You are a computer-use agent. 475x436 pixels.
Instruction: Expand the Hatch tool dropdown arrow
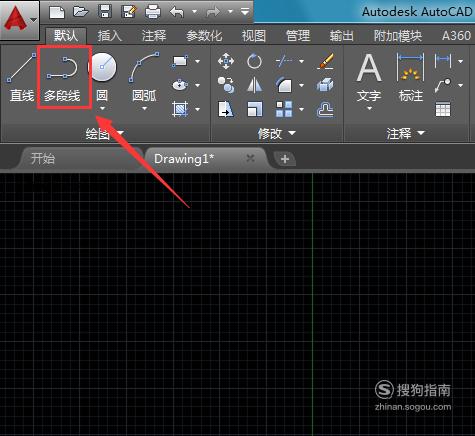[x=198, y=109]
